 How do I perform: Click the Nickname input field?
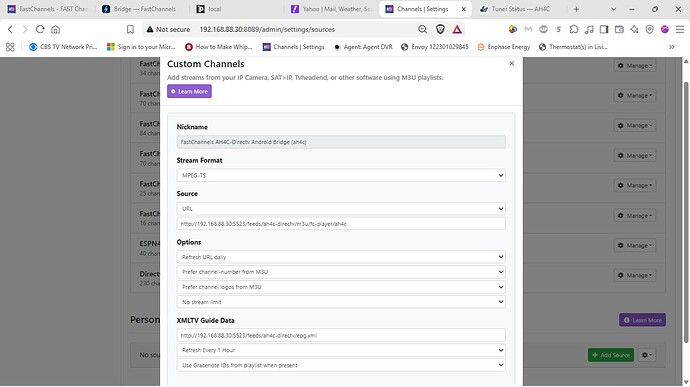point(341,142)
